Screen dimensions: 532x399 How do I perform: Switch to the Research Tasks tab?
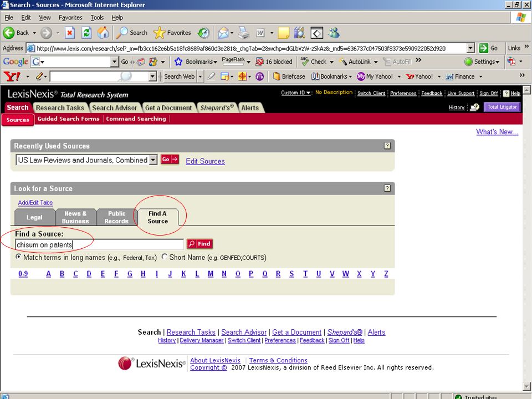click(60, 108)
